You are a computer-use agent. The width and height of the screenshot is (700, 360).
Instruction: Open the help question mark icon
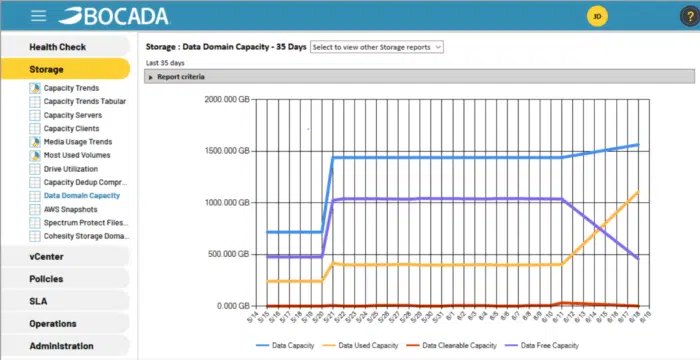(x=690, y=17)
